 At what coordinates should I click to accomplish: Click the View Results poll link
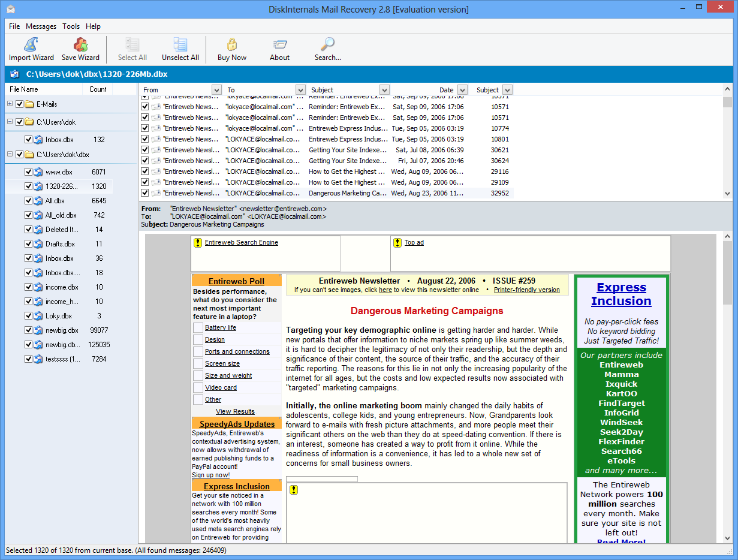pos(235,411)
